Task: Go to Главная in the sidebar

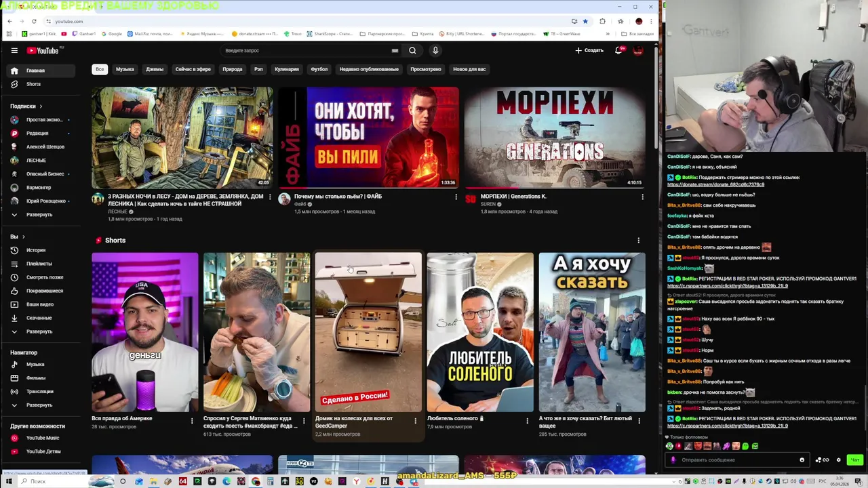Action: (x=42, y=70)
